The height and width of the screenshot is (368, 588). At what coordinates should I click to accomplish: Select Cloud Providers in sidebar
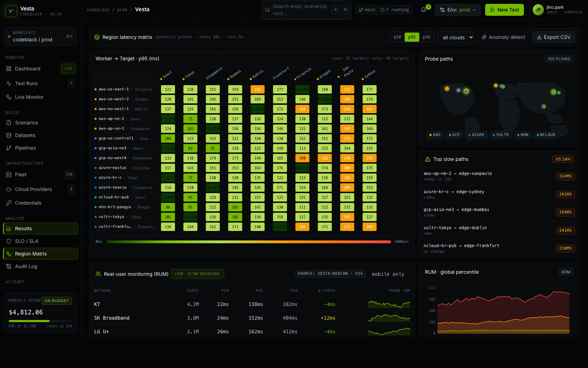33,189
